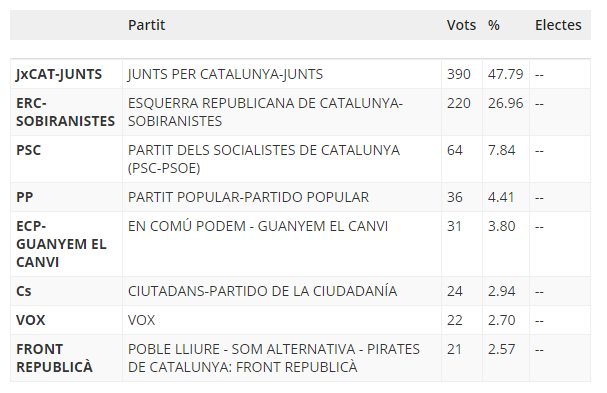The image size is (607, 393).
Task: Select the FRONT REPUBLICÀ row label
Action: click(54, 358)
